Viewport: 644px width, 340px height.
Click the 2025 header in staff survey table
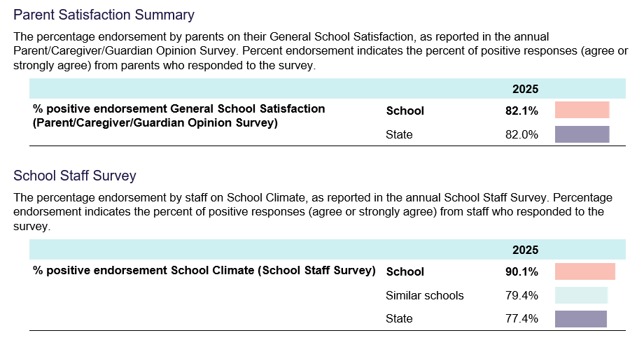coord(525,250)
